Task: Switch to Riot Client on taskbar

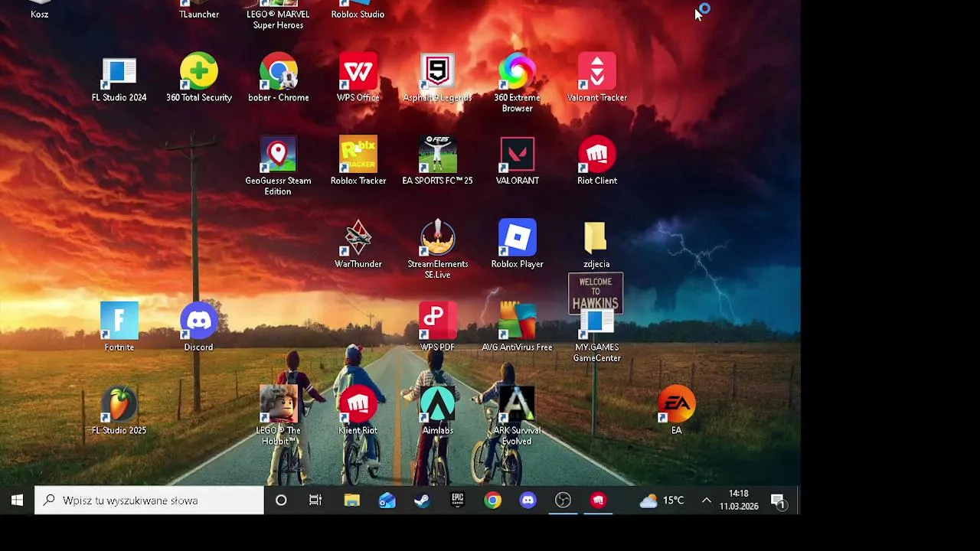Action: click(598, 500)
